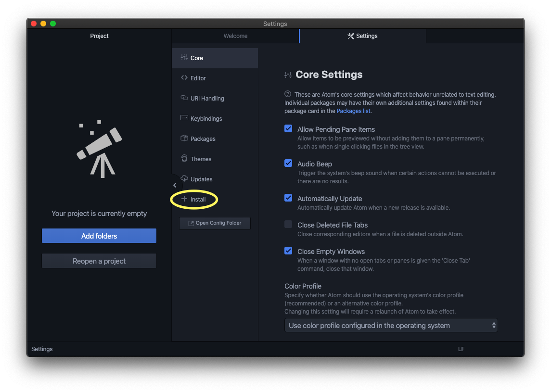Open the Updates cloud icon

(x=184, y=179)
